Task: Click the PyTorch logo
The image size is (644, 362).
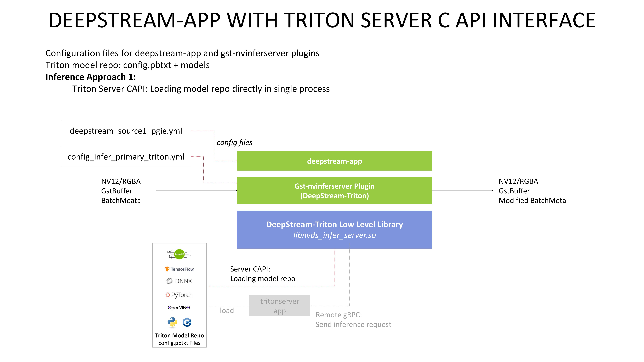Action: click(x=179, y=295)
